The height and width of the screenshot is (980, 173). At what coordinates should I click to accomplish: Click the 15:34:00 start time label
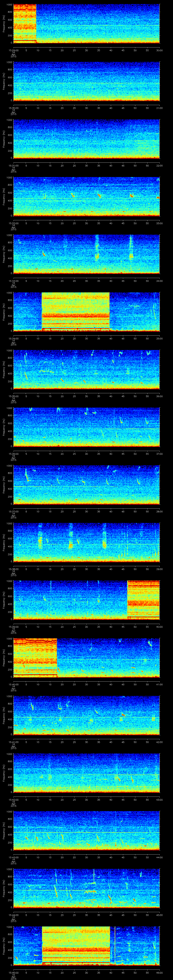(13, 339)
